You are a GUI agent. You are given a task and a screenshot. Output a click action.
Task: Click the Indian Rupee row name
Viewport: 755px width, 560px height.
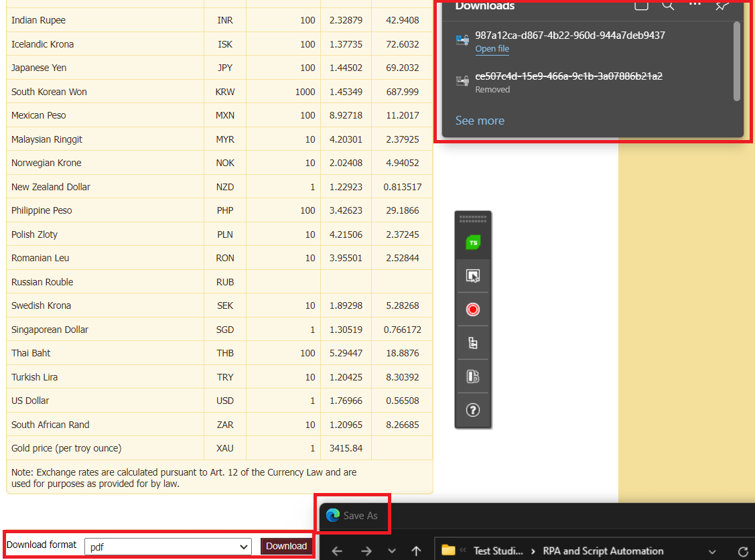point(39,20)
